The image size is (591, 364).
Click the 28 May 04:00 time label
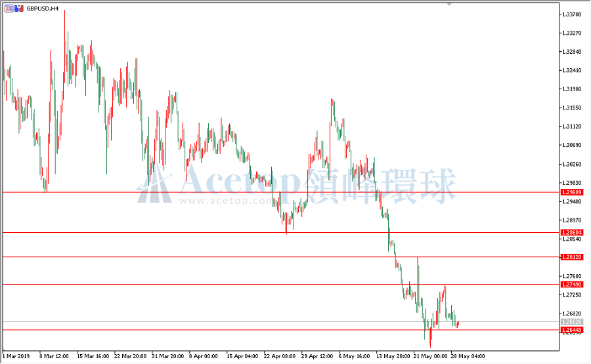tap(468, 356)
